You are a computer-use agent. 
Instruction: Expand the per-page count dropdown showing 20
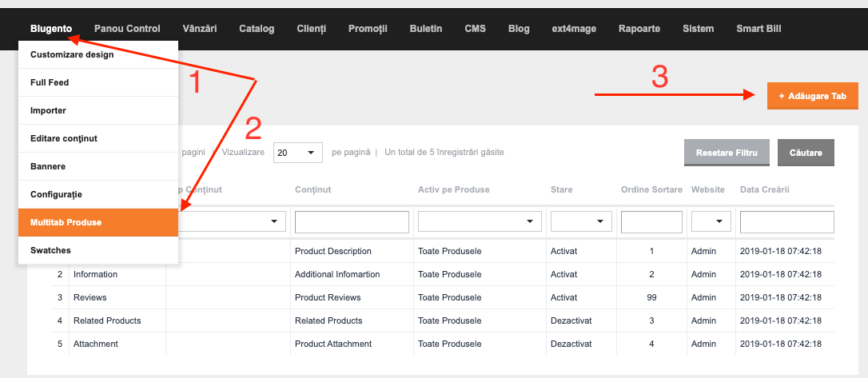click(298, 153)
